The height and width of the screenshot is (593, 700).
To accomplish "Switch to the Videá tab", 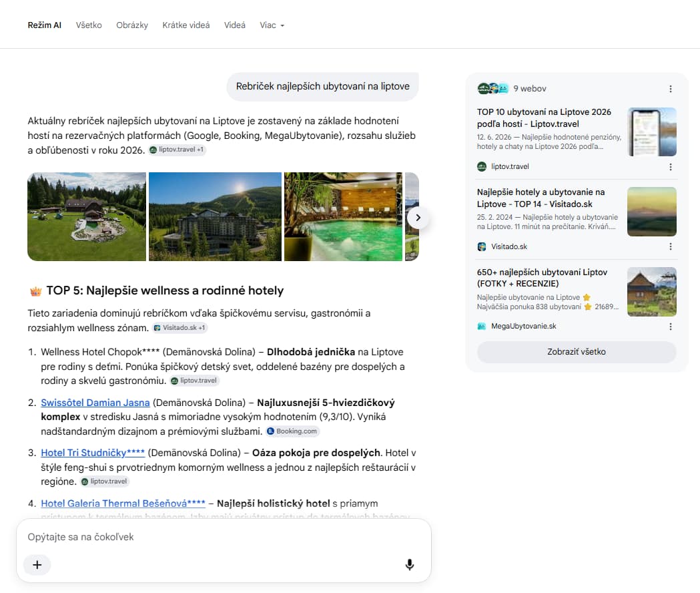I will pyautogui.click(x=234, y=25).
